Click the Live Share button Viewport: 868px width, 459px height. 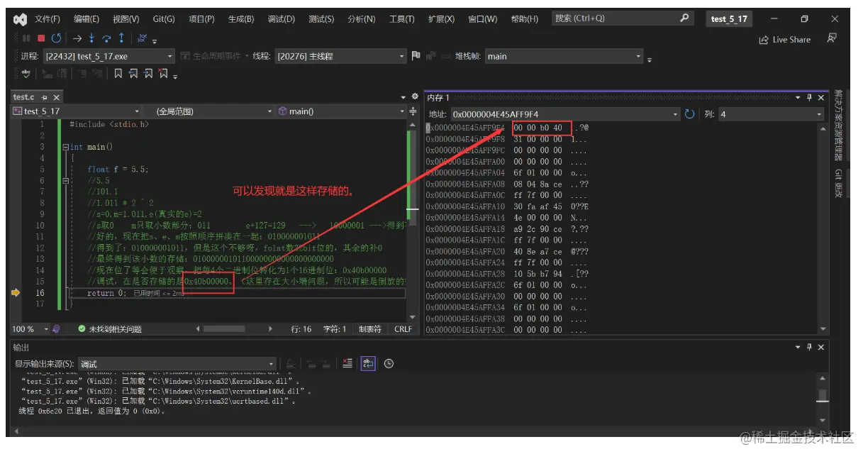click(784, 40)
